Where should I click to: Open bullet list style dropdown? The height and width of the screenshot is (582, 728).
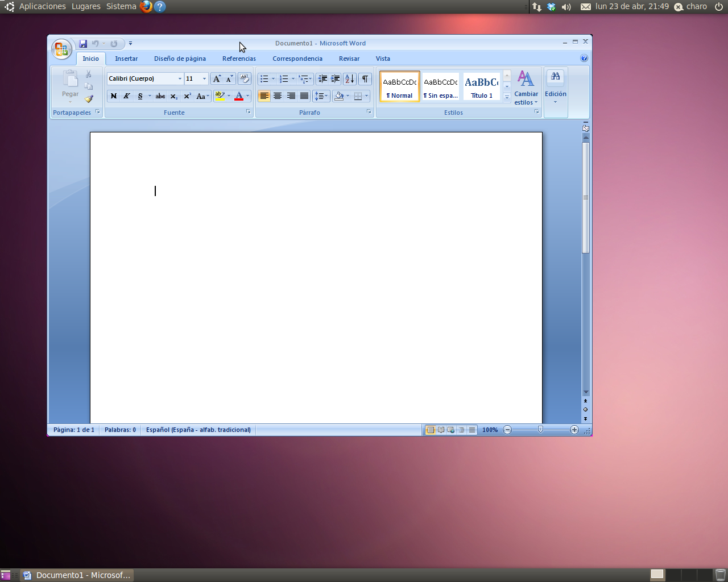tap(273, 79)
